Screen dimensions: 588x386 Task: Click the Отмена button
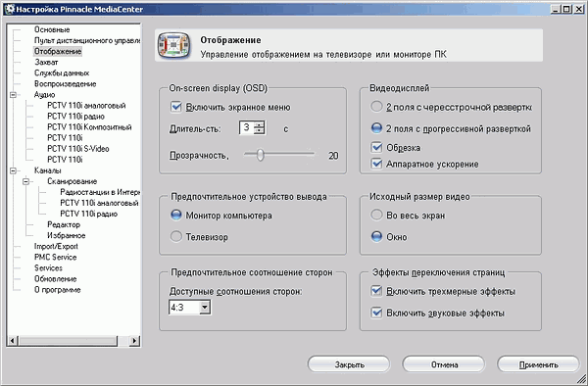444,364
